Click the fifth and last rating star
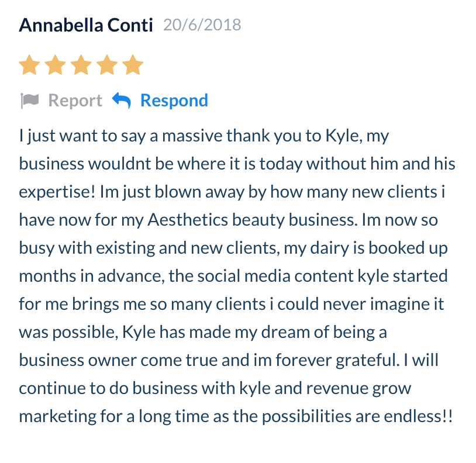The height and width of the screenshot is (463, 476). 133,65
